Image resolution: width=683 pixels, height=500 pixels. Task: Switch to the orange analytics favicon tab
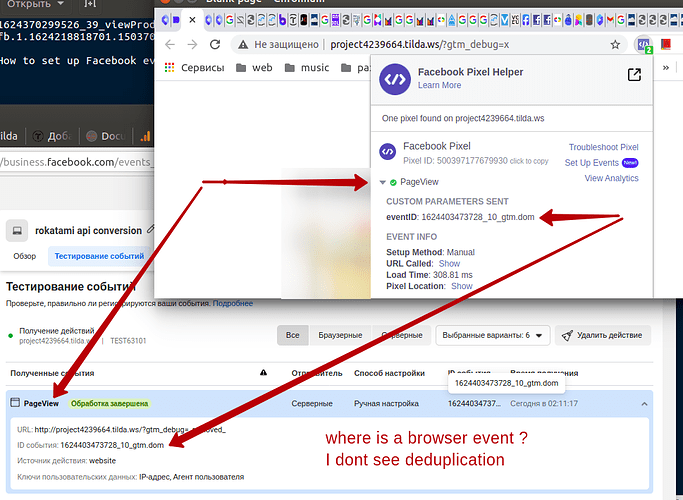[145, 136]
